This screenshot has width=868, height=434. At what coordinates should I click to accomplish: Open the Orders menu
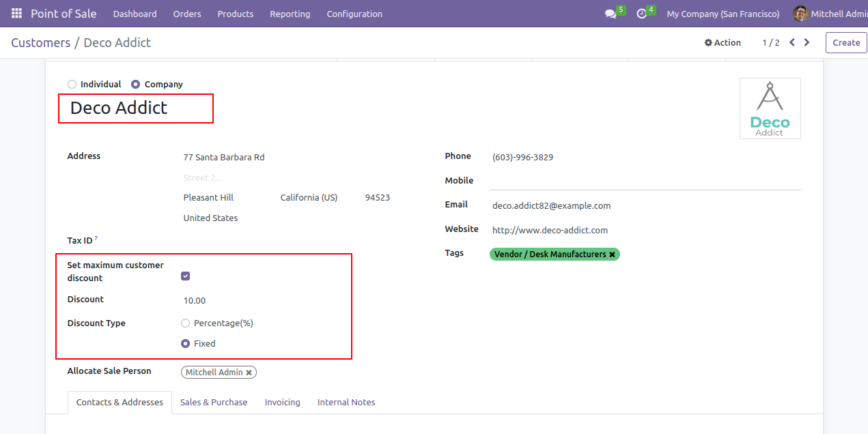187,14
